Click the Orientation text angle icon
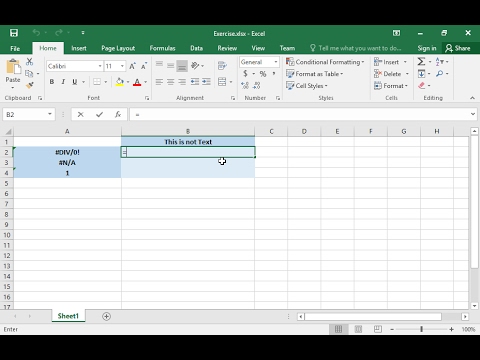 click(195, 66)
